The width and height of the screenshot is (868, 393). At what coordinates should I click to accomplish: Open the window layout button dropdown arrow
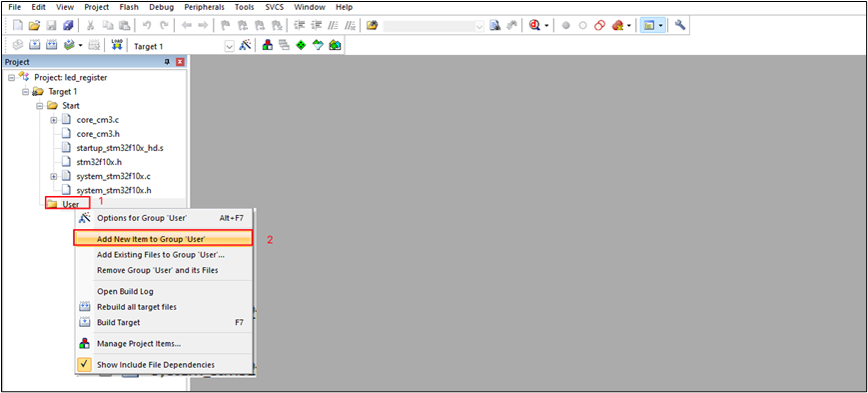pos(660,25)
